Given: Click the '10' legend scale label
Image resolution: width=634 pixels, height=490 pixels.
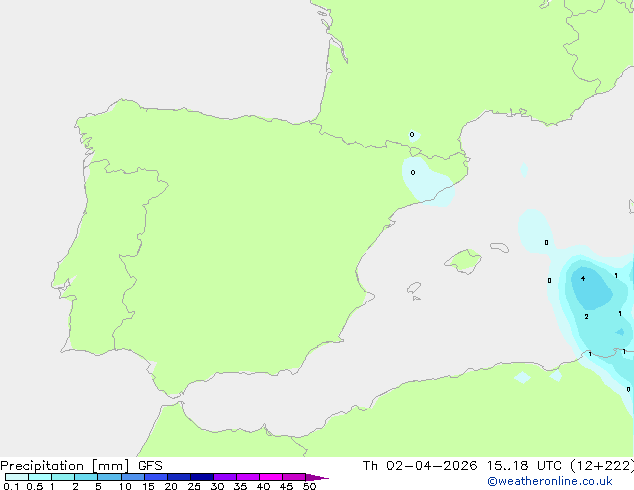Looking at the screenshot, I should [x=125, y=486].
